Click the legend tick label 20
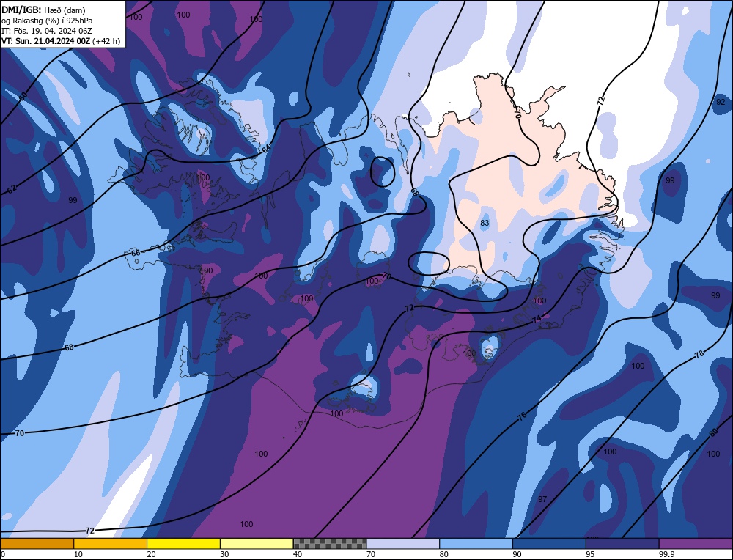The width and height of the screenshot is (733, 560). coord(152,554)
